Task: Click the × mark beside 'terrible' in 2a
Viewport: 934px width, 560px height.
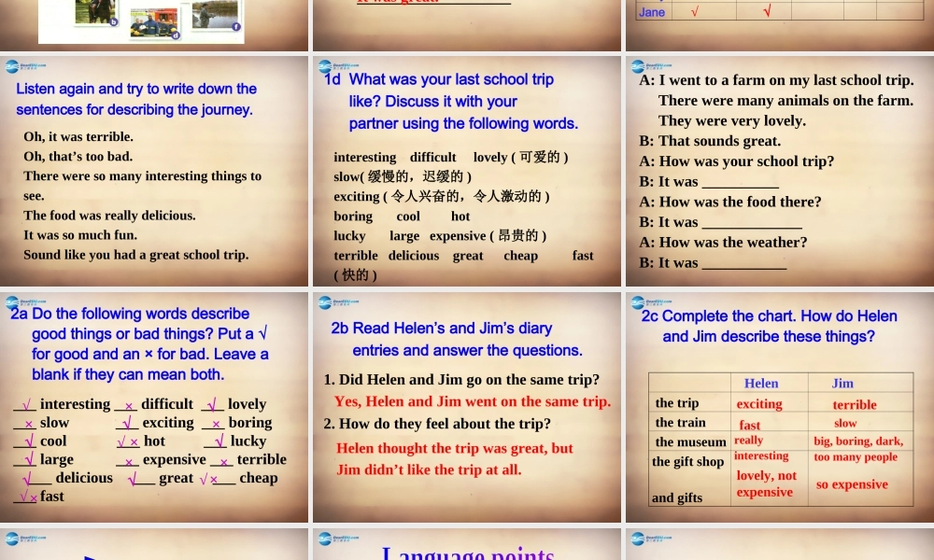Action: 222,461
